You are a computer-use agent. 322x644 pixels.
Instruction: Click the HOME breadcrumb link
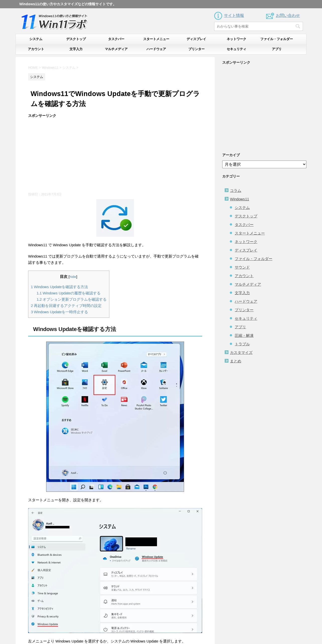[33, 68]
